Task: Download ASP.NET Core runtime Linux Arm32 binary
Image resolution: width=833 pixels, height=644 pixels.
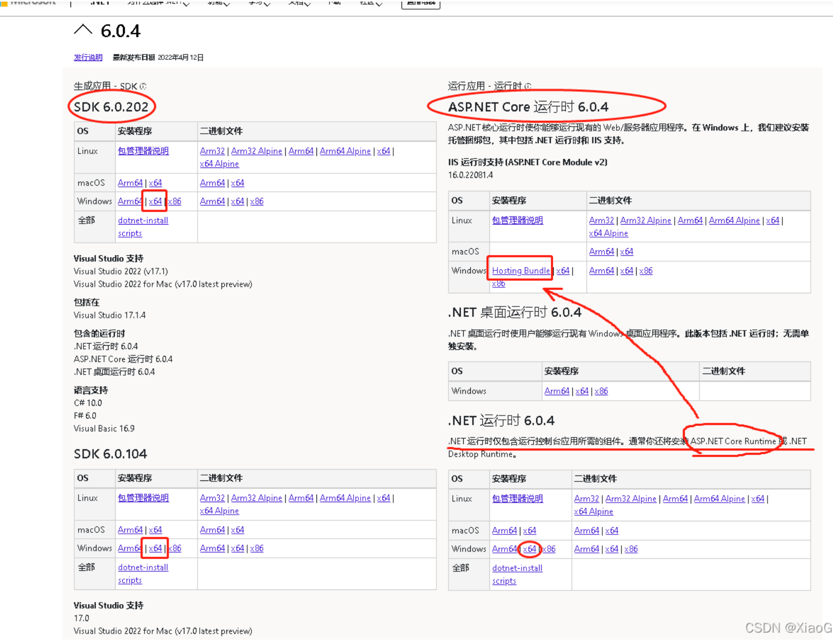Action: 602,220
